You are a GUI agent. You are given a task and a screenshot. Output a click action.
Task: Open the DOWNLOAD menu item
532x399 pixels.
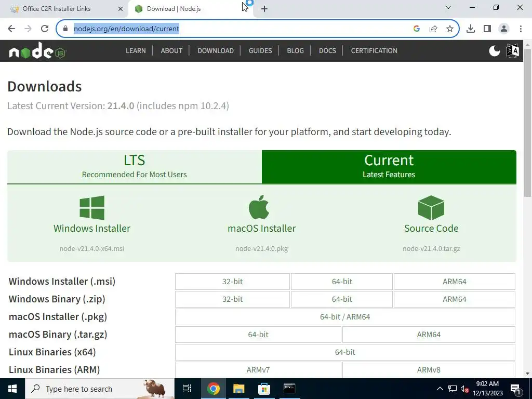(x=216, y=50)
